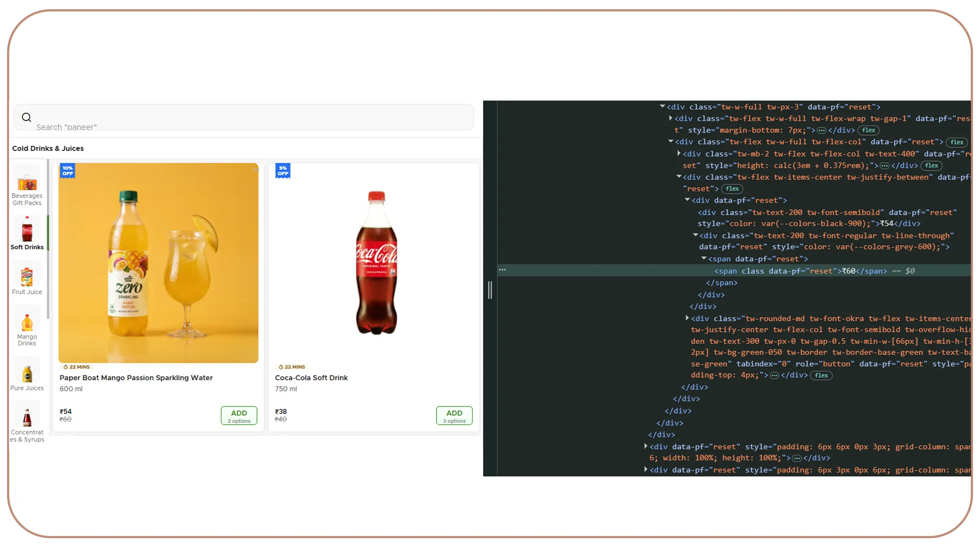This screenshot has width=980, height=547.
Task: Open Paper Boat Mango Passion product image
Action: (x=158, y=263)
